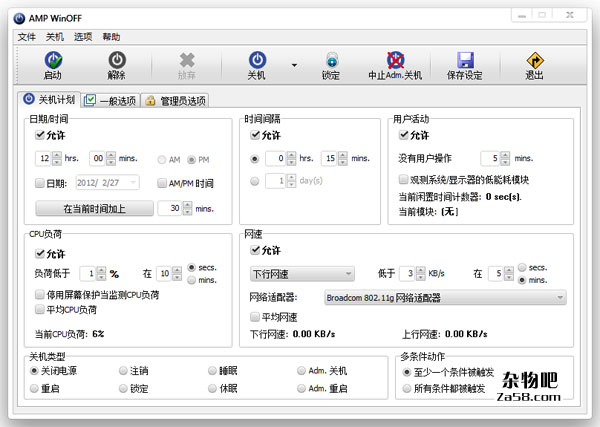Click the 锁定 lock toolbar icon
Image resolution: width=600 pixels, height=427 pixels.
pos(331,60)
